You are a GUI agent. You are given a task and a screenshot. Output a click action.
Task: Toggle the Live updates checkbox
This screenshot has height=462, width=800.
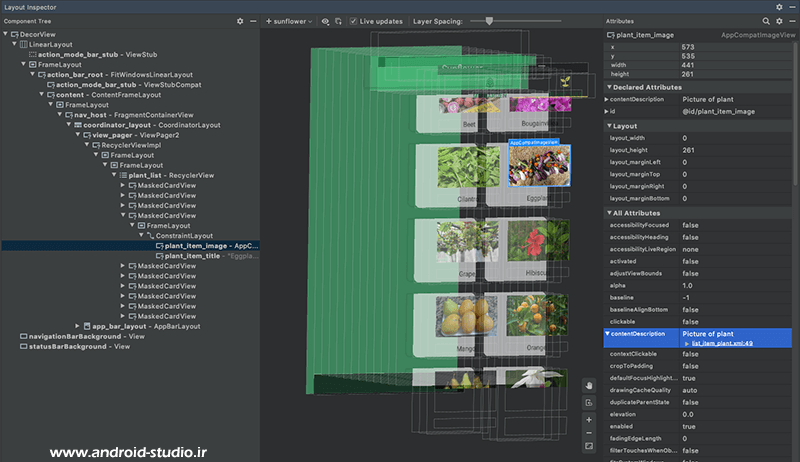click(x=354, y=20)
